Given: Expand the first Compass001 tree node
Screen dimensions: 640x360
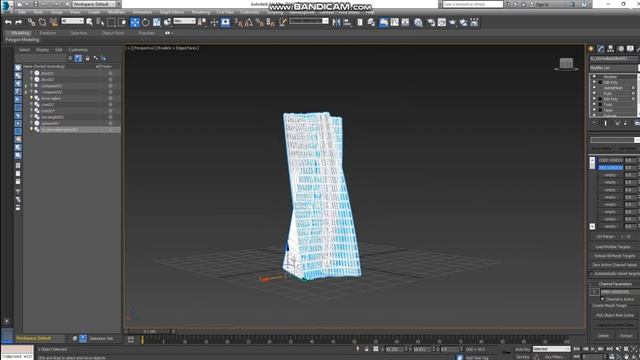Looking at the screenshot, I should 26,86.
